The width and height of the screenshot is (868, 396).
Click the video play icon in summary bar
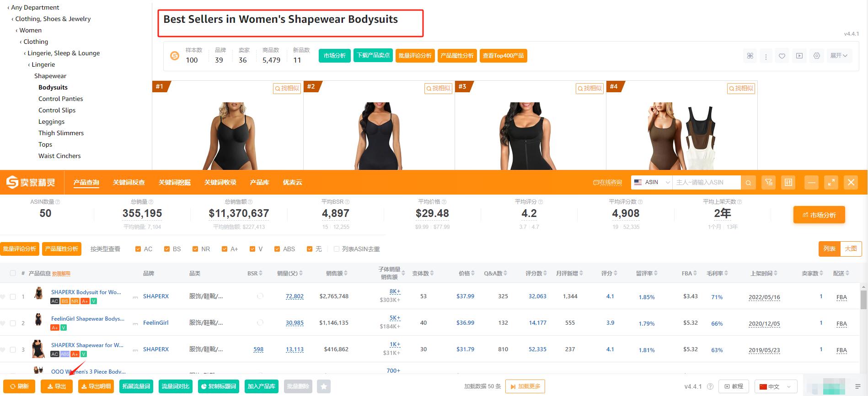tap(799, 56)
